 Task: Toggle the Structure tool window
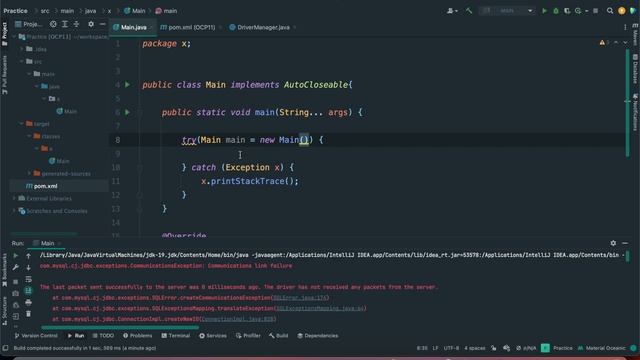[4, 311]
